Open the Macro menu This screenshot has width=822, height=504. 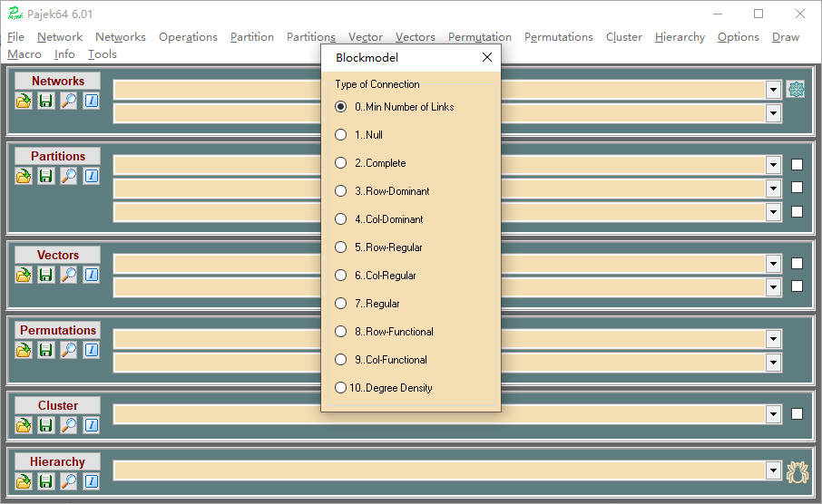24,54
